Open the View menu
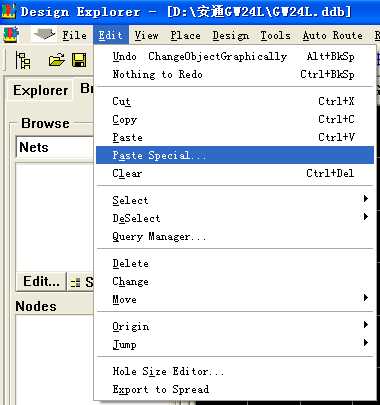380x405 pixels. 147,35
